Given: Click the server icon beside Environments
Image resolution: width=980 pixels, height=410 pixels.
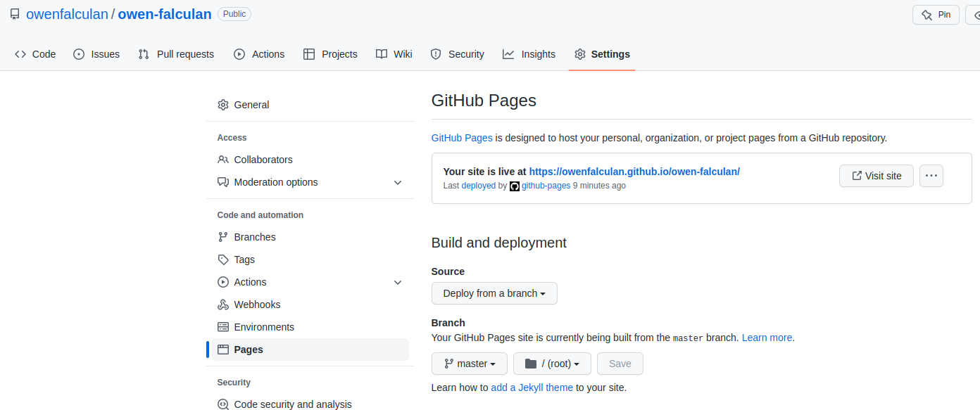Looking at the screenshot, I should tap(223, 327).
